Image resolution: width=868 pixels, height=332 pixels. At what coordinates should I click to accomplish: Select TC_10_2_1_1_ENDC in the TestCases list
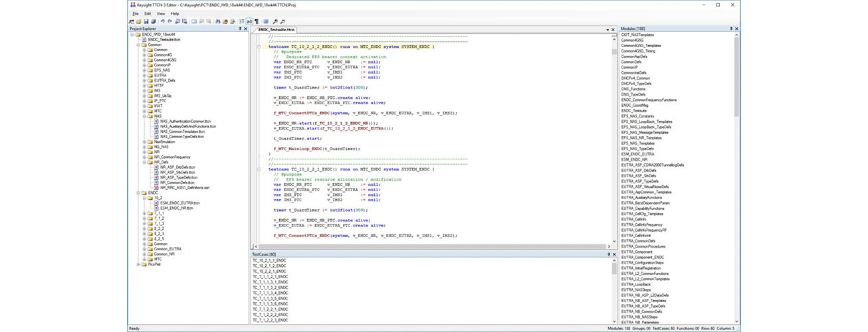coord(269,262)
